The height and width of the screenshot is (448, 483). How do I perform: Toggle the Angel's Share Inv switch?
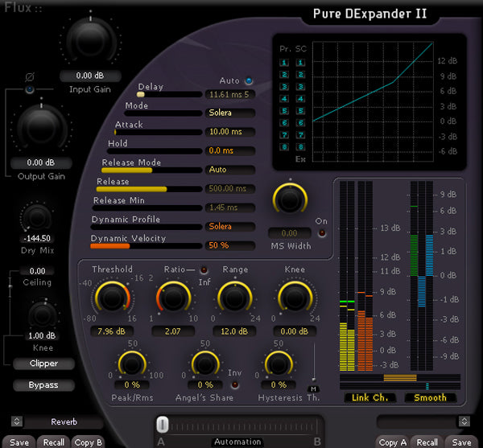pos(234,384)
